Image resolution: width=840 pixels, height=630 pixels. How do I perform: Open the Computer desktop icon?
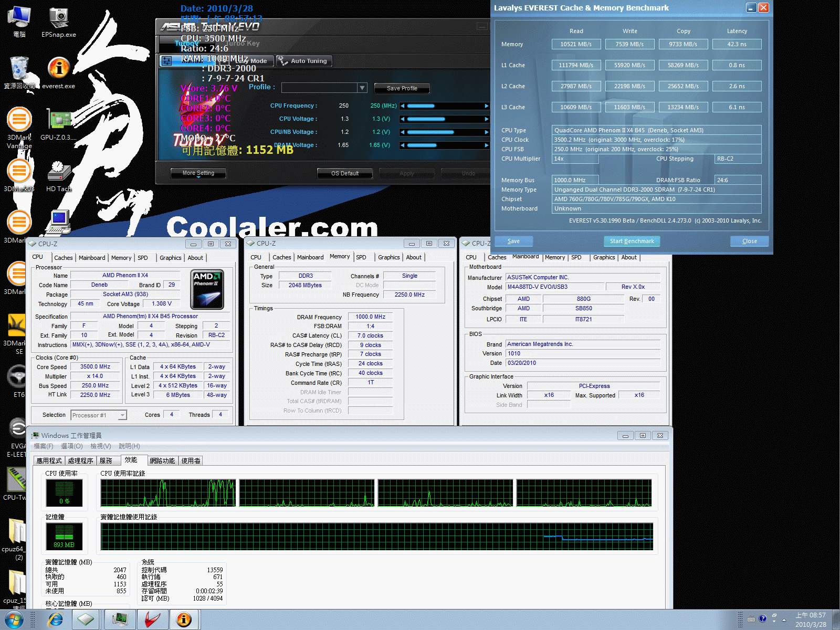19,23
